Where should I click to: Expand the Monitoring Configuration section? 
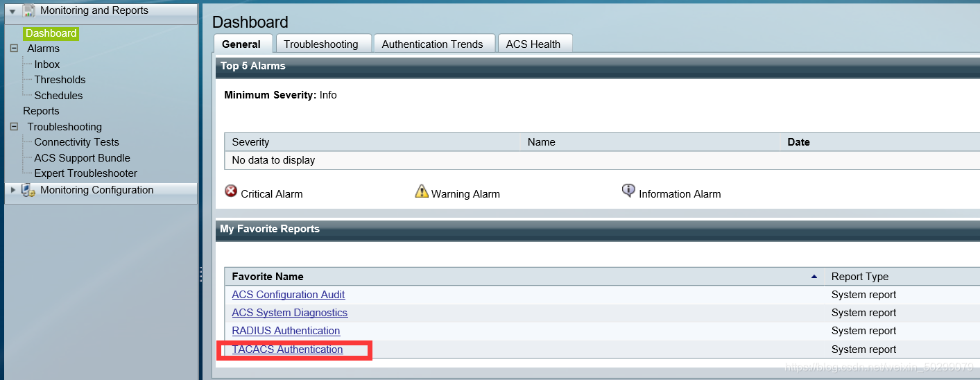point(12,190)
